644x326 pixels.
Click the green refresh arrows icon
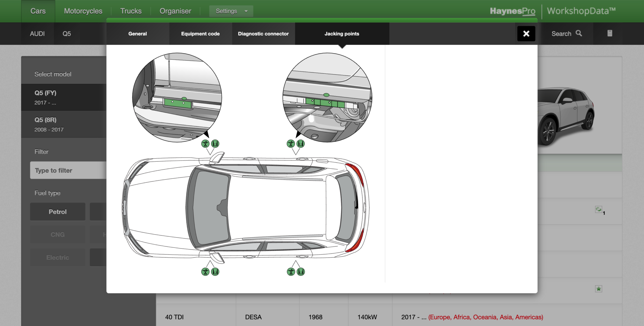click(x=598, y=209)
